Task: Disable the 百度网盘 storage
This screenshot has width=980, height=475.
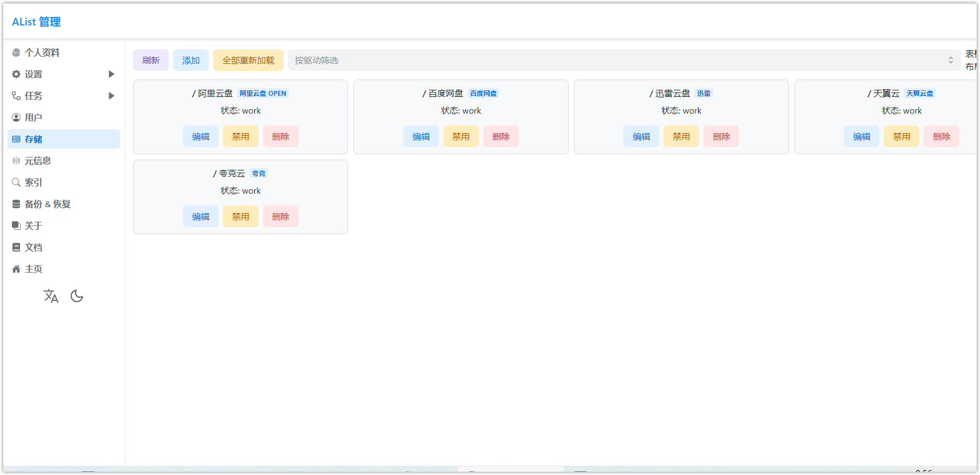Action: point(461,136)
